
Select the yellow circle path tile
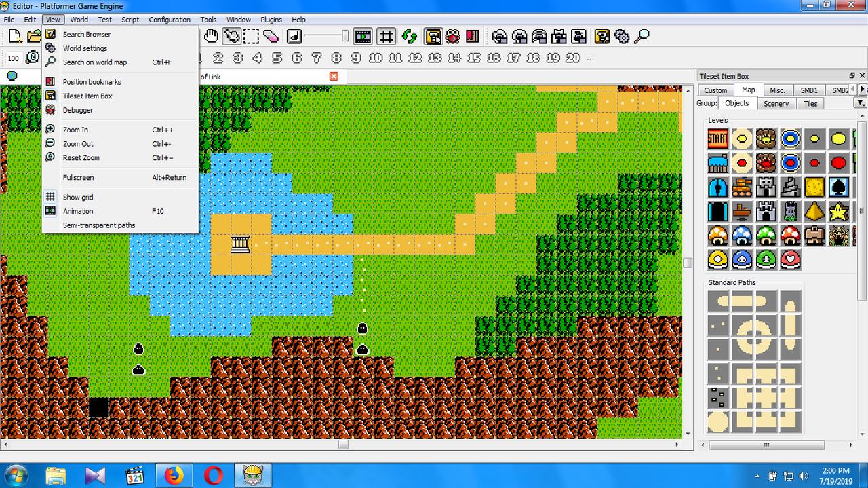pyautogui.click(x=718, y=421)
